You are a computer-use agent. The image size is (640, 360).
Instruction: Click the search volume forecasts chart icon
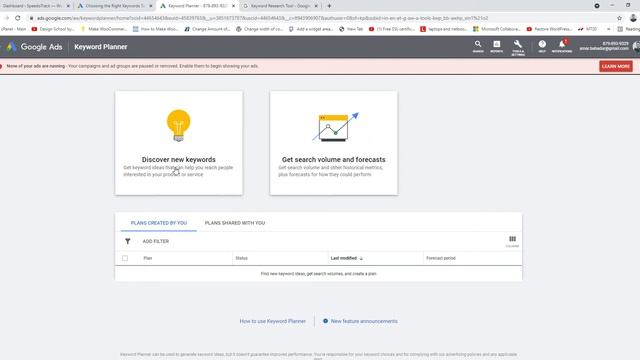(335, 127)
